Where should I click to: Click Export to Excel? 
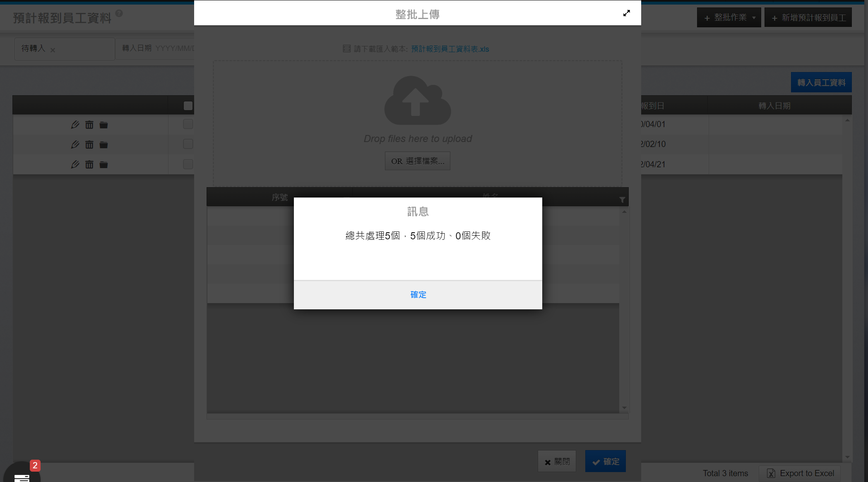tap(801, 473)
